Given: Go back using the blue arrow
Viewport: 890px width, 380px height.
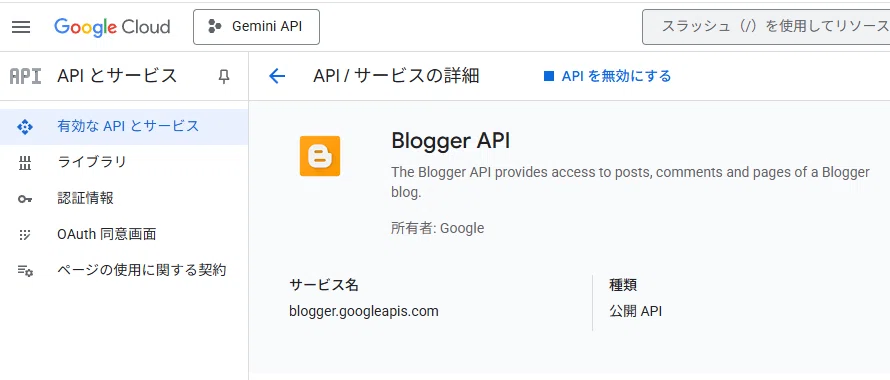Looking at the screenshot, I should (x=277, y=76).
